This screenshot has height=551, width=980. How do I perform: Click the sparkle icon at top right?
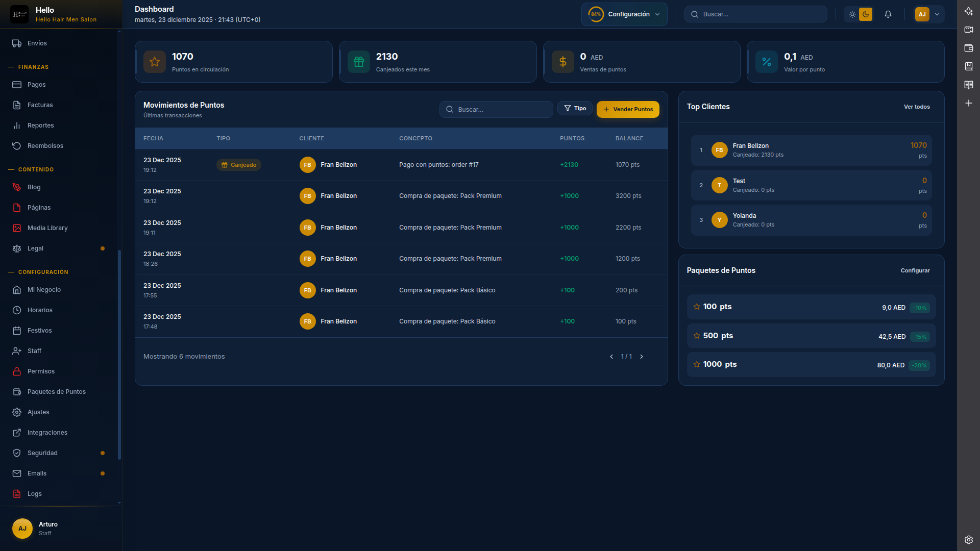pos(968,11)
